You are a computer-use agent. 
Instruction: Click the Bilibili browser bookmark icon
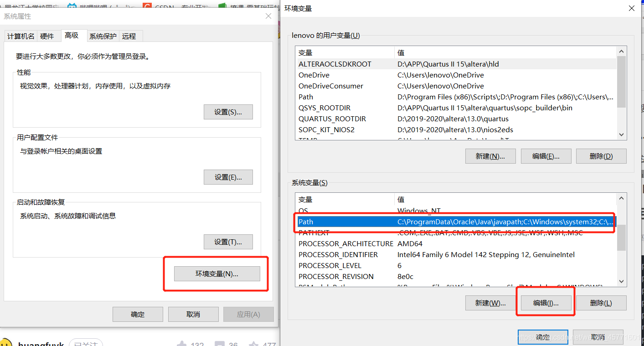point(72,5)
